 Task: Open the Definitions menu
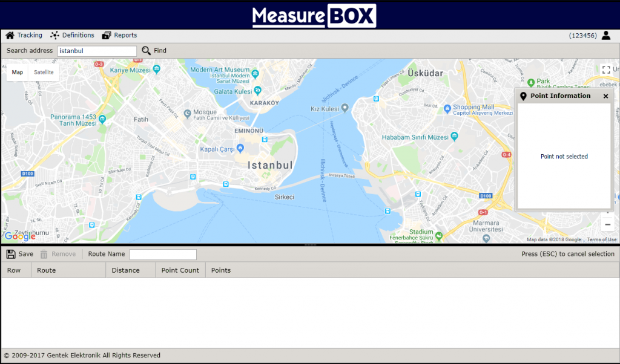(x=72, y=35)
